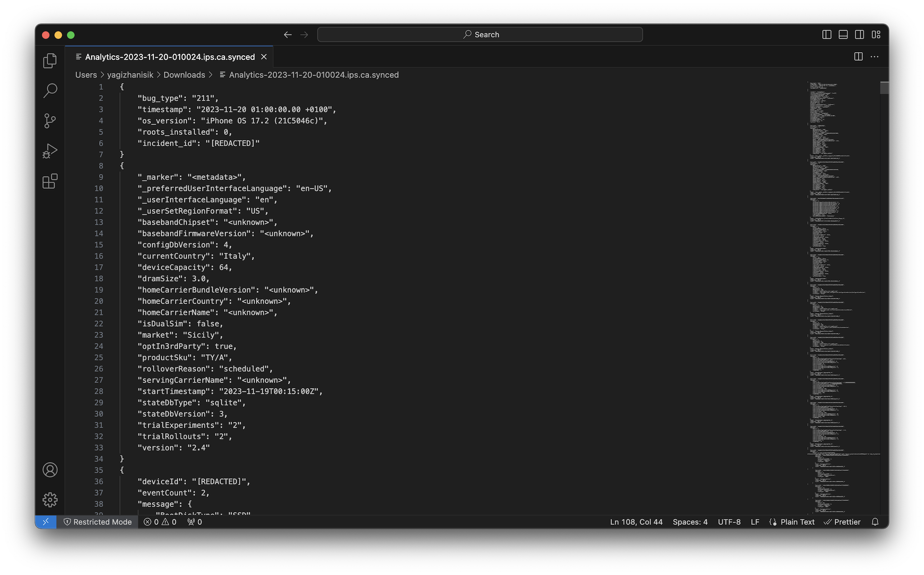Screen dimensions: 924x575
Task: Select the Analytics synced file tab
Action: (x=169, y=57)
